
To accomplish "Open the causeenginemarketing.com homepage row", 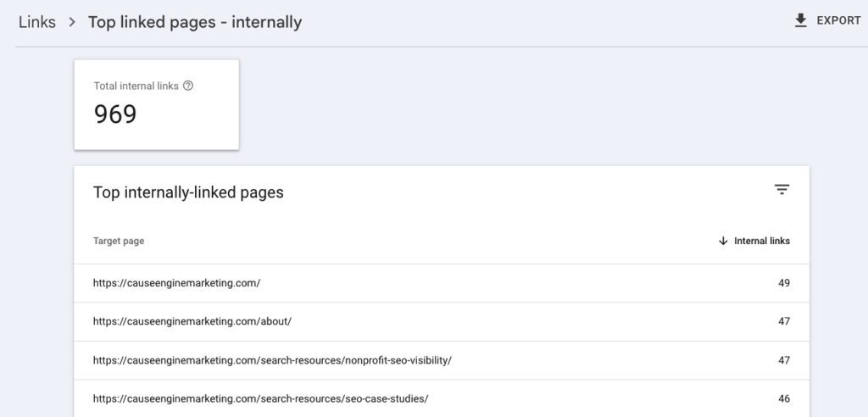I will pos(176,283).
